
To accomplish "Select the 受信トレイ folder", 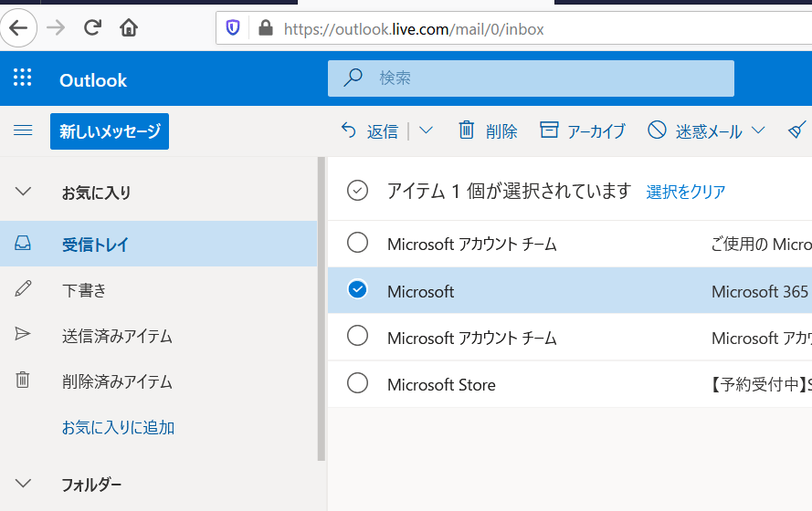I will point(158,244).
